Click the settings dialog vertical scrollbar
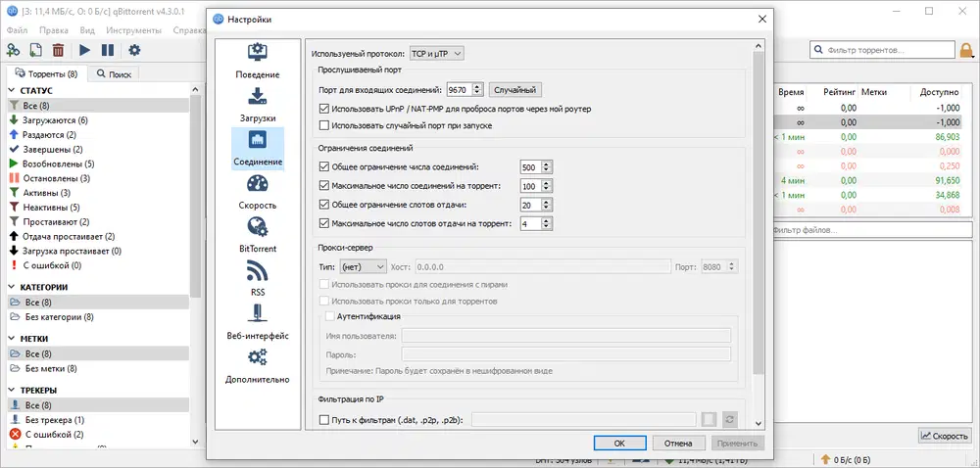The width and height of the screenshot is (980, 468). (x=759, y=212)
